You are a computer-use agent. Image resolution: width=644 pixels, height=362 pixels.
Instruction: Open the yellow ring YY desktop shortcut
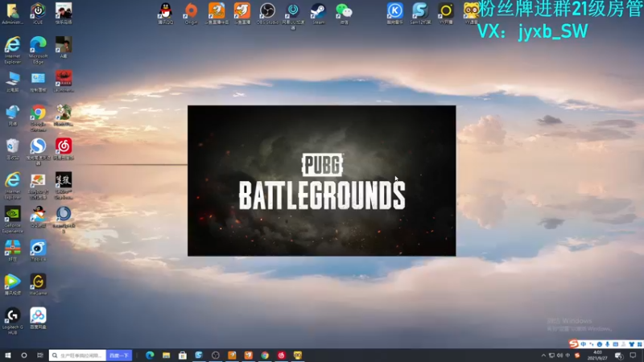(446, 14)
